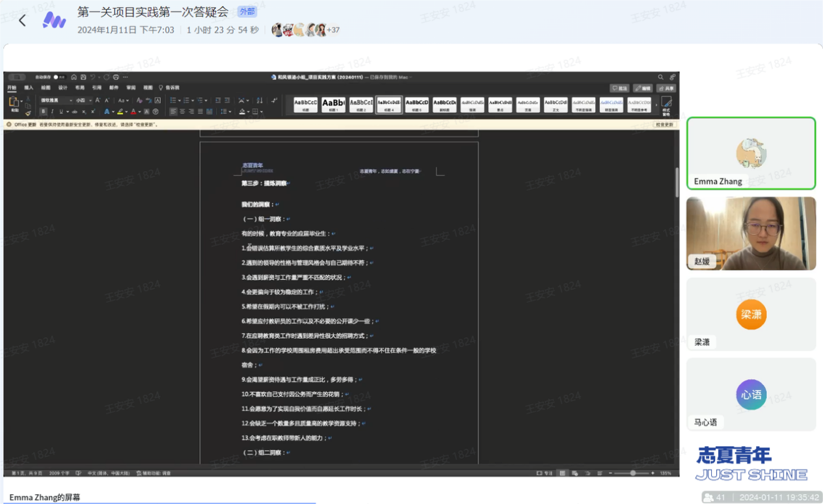Increase the font size
This screenshot has height=504, width=823.
point(98,100)
